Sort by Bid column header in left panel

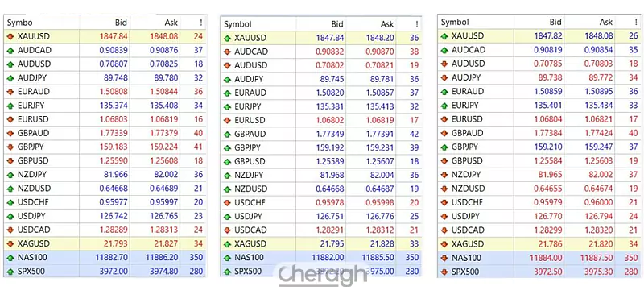click(121, 23)
